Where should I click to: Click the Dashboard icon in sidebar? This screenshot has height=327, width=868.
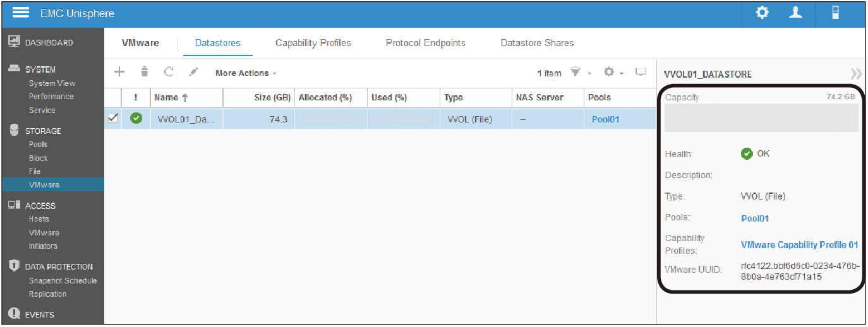[x=13, y=42]
